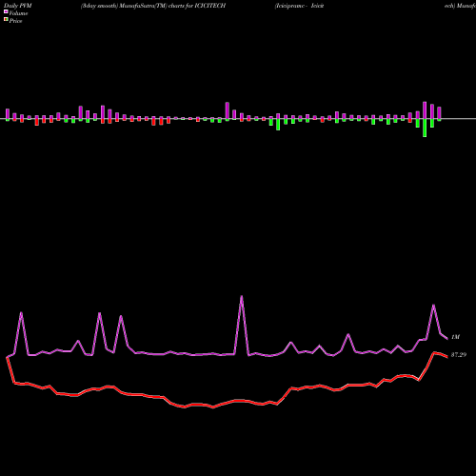Click the tallest magenta volume spike peak

pyautogui.click(x=242, y=297)
